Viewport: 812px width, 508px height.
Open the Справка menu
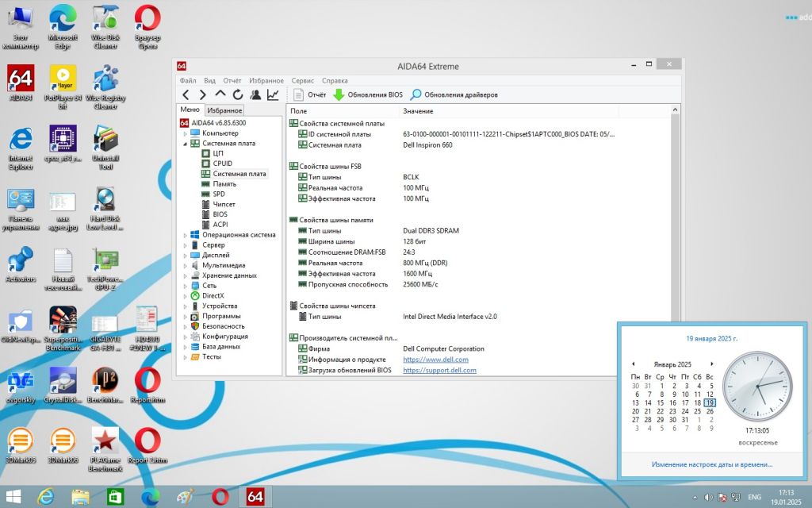tap(335, 80)
